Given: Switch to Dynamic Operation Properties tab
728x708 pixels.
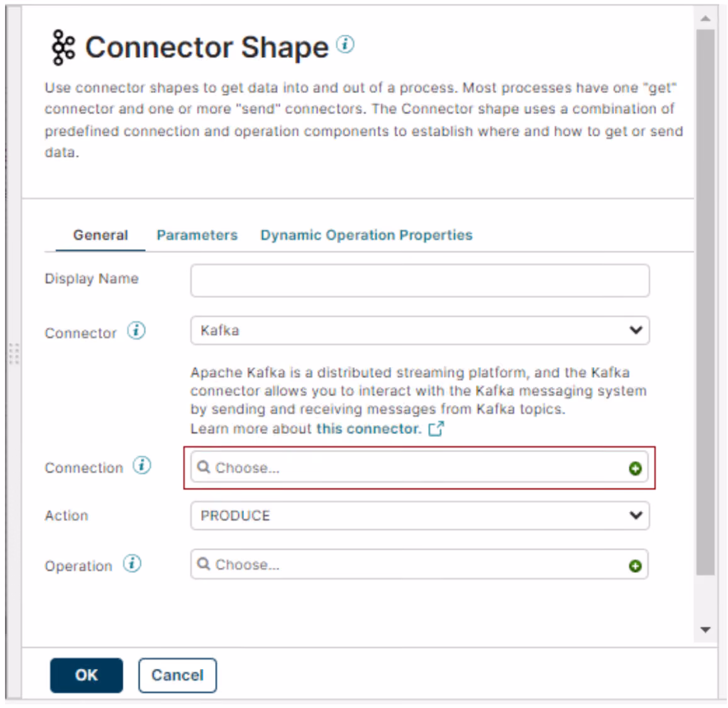Looking at the screenshot, I should (367, 235).
